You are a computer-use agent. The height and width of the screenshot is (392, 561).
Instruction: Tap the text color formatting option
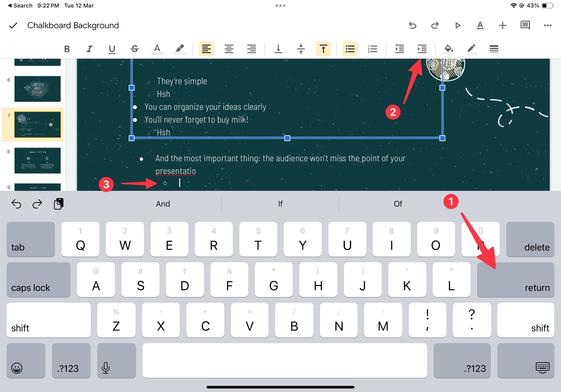[x=157, y=48]
